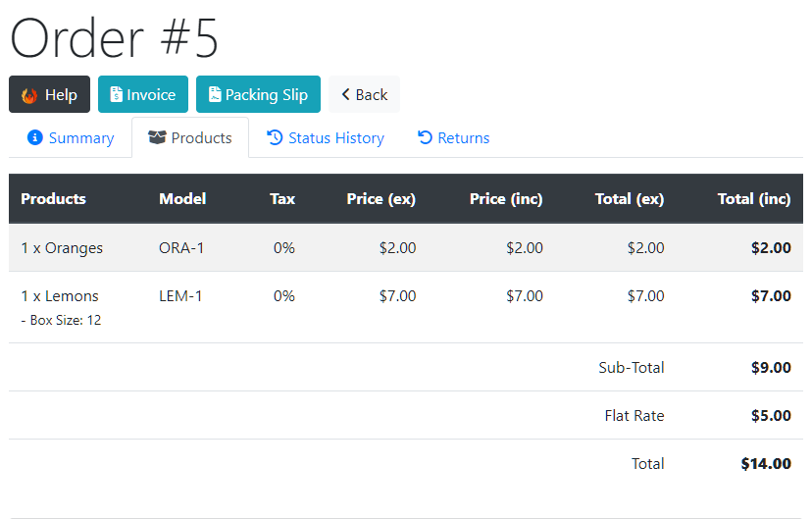Select the Products tab label

201,137
